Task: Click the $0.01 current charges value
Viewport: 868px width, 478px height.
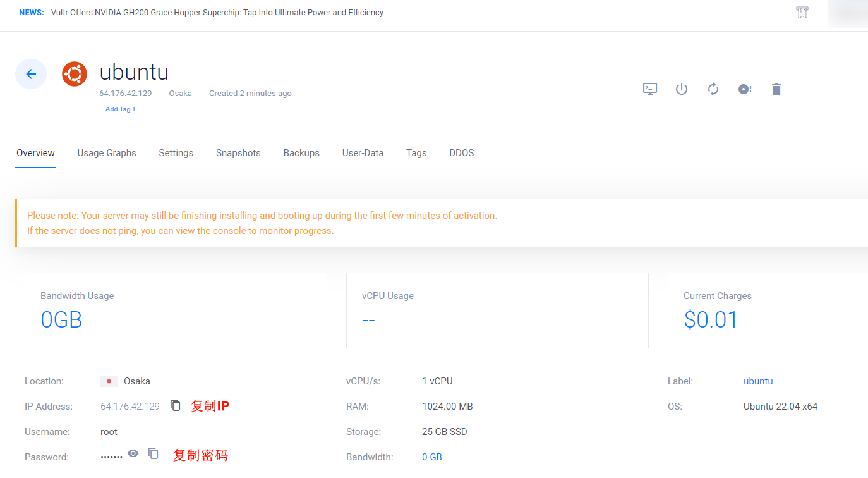Action: tap(711, 320)
